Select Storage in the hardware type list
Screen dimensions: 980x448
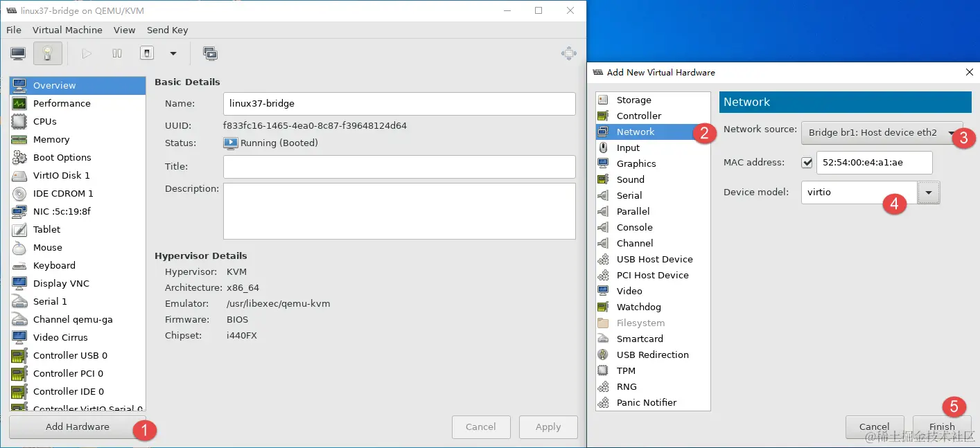[633, 100]
